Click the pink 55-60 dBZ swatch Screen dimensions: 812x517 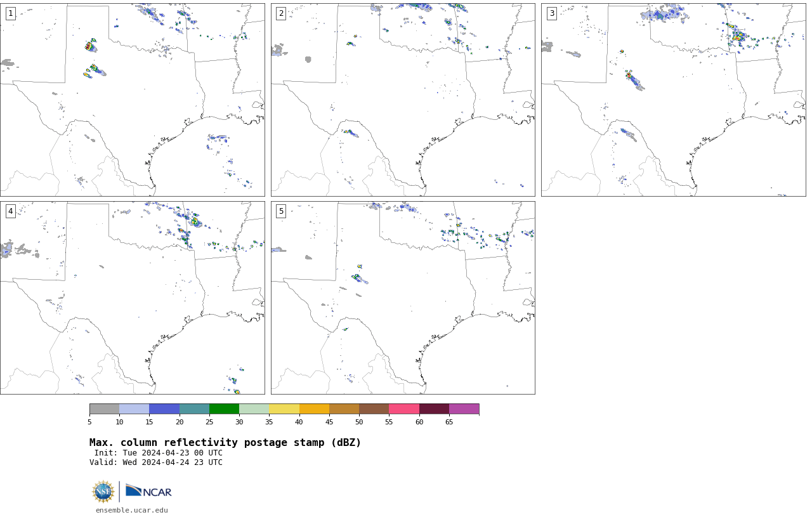pyautogui.click(x=404, y=409)
